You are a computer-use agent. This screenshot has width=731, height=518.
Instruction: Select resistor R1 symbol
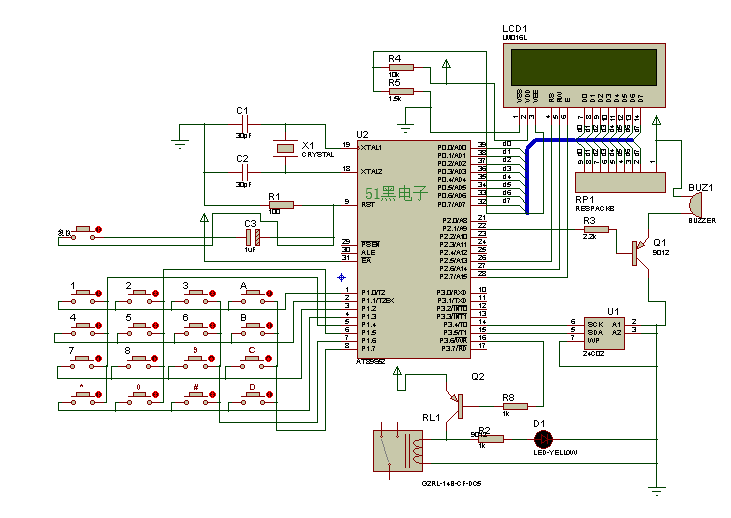[x=281, y=205]
